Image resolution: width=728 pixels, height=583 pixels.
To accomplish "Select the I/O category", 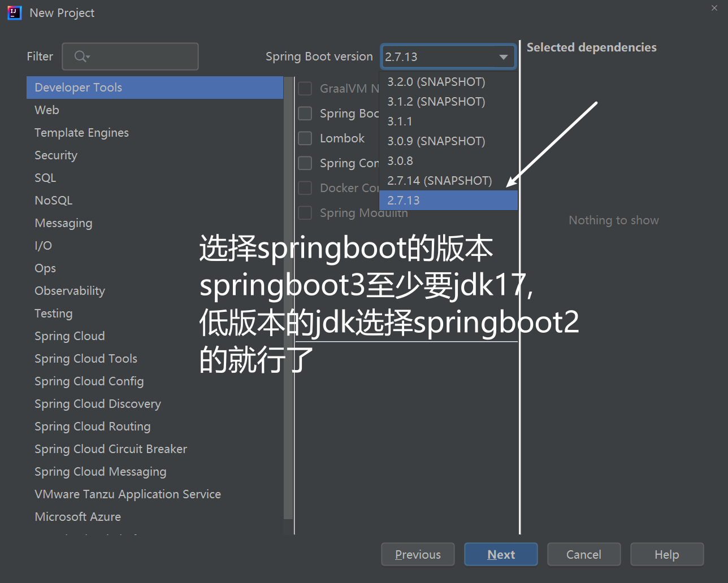I will pos(155,246).
